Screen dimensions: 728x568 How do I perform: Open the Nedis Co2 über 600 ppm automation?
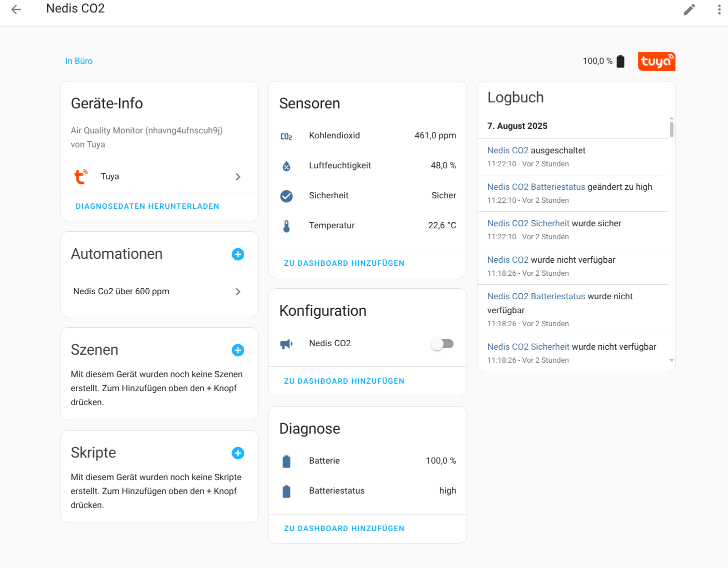coord(159,292)
